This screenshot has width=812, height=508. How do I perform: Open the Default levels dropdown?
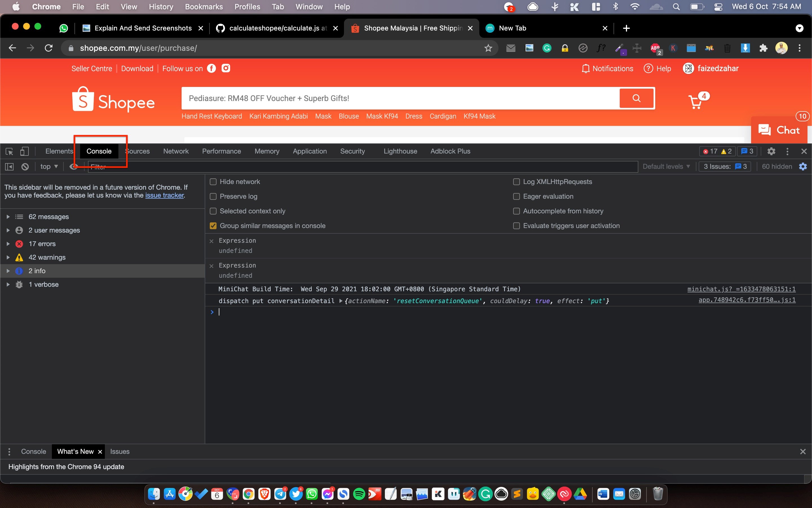click(x=666, y=167)
